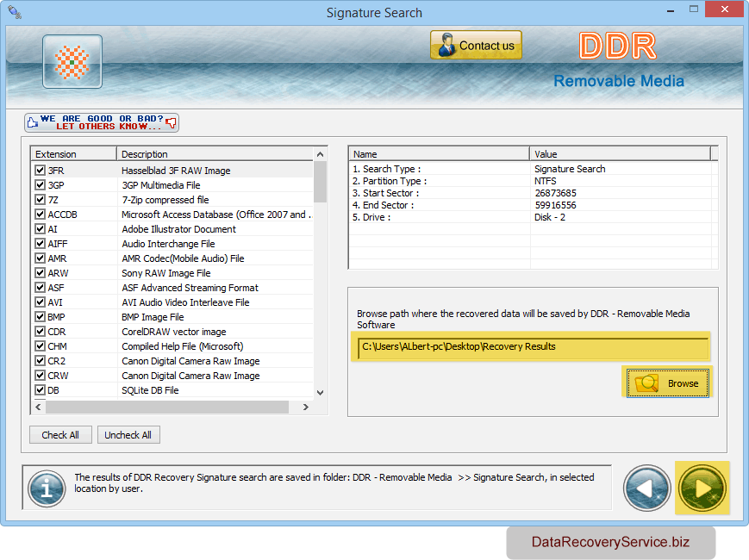749x560 pixels.
Task: Toggle the CHM extension checkbox
Action: pos(41,346)
